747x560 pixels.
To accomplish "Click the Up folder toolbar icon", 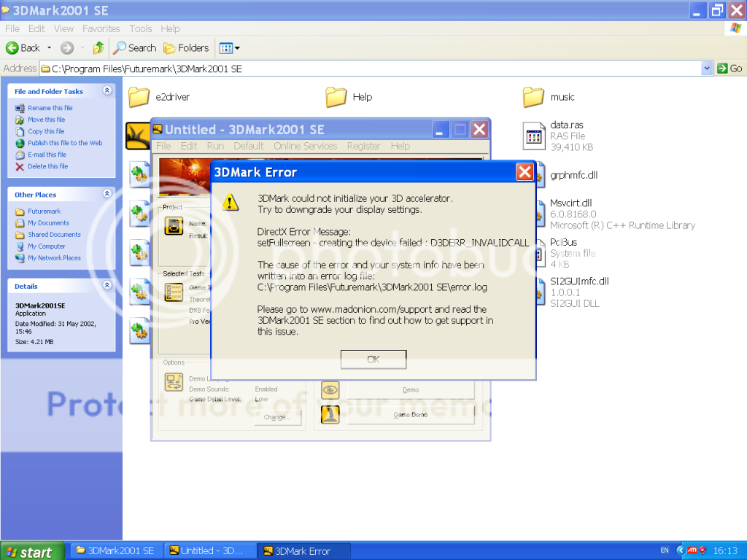I will tap(98, 48).
